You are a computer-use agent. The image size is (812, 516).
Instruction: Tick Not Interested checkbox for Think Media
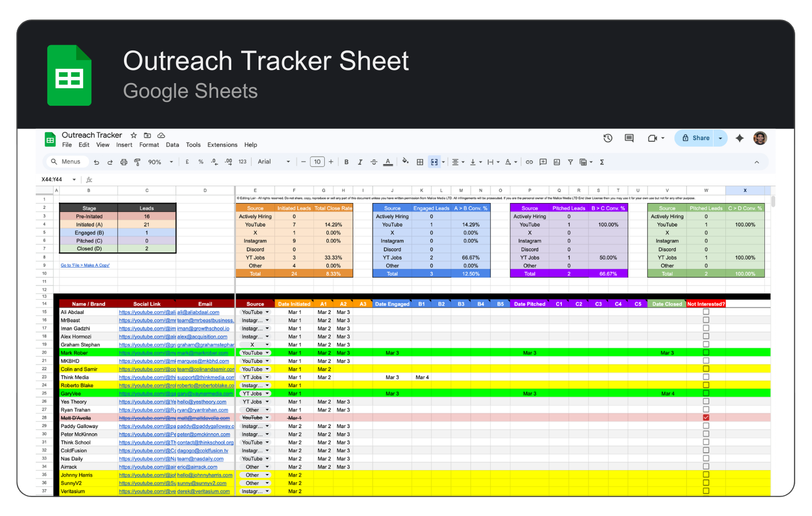[706, 377]
